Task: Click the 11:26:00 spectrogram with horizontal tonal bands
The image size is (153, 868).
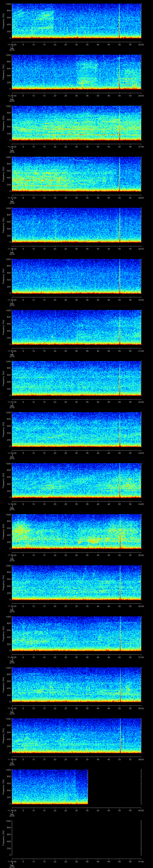Action: tap(76, 123)
